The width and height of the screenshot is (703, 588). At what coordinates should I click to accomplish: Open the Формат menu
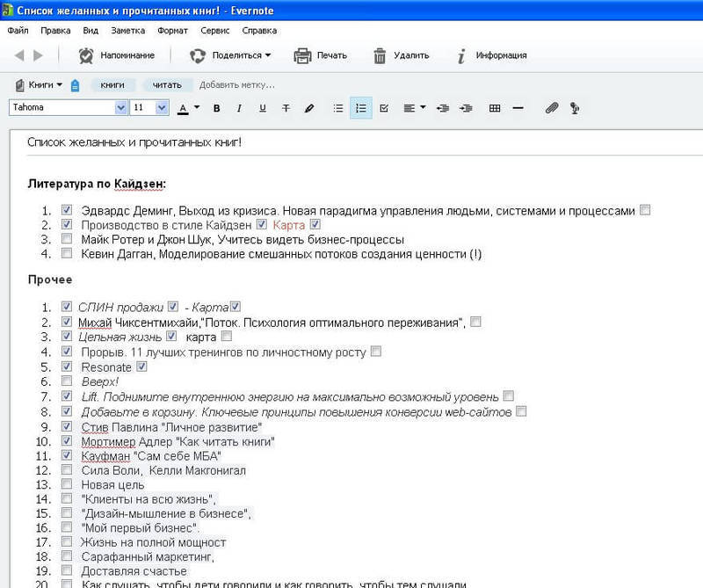(x=172, y=31)
